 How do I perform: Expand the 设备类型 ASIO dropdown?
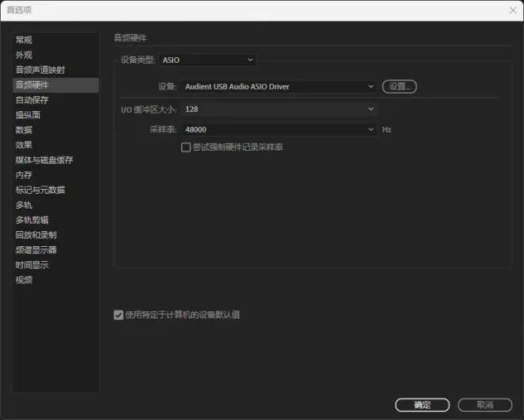pyautogui.click(x=207, y=60)
